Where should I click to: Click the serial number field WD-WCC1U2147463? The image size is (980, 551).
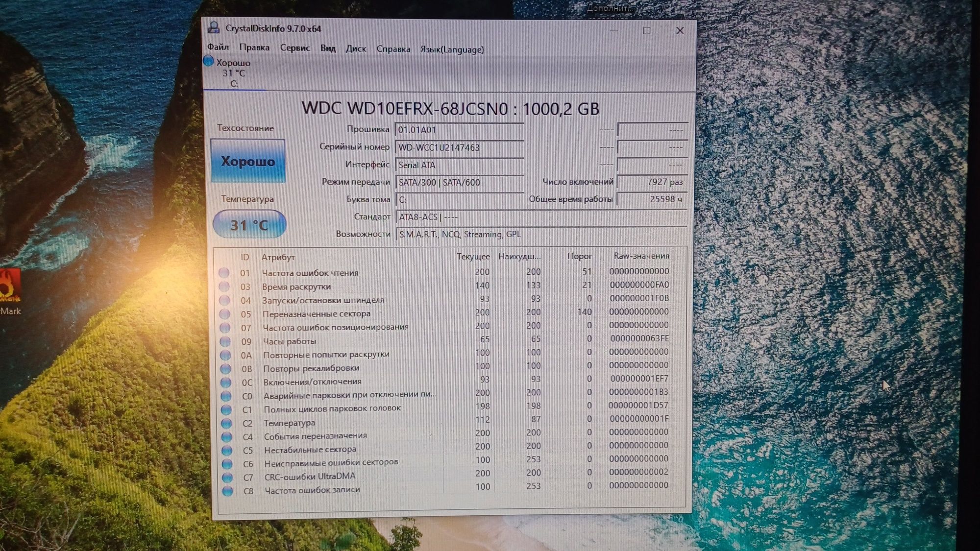click(459, 147)
